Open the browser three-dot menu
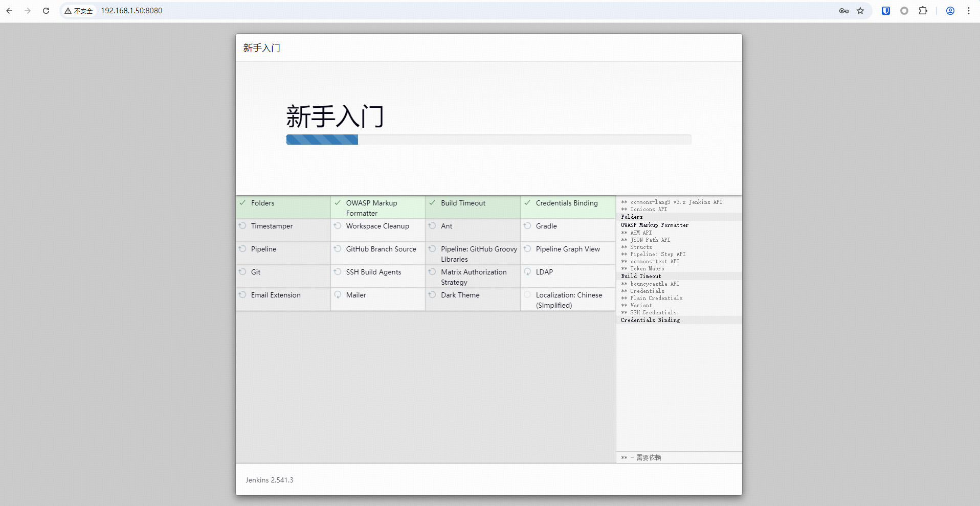Viewport: 980px width, 506px height. click(969, 11)
